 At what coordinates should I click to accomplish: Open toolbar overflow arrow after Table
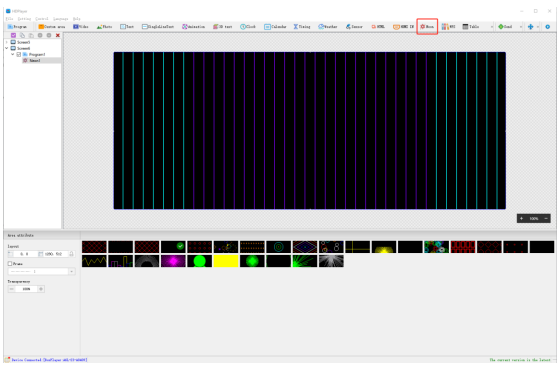point(492,27)
